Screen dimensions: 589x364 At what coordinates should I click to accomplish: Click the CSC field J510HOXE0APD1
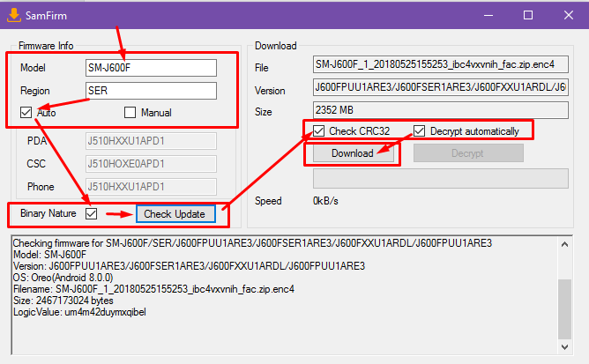151,164
